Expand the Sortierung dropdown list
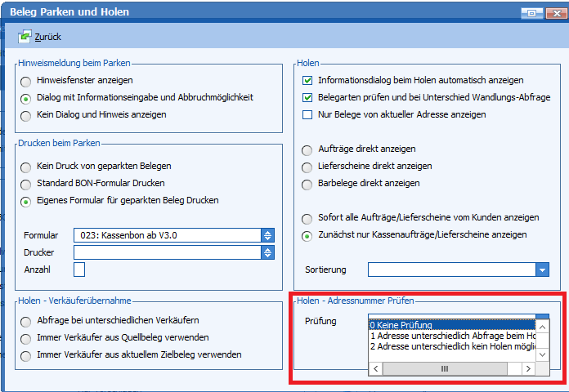Image resolution: width=569 pixels, height=392 pixels. [542, 269]
